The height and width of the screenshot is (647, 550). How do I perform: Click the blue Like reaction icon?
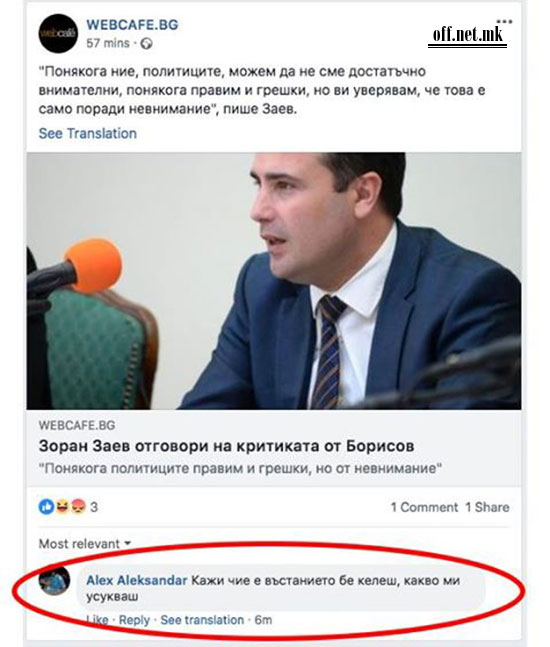47,506
